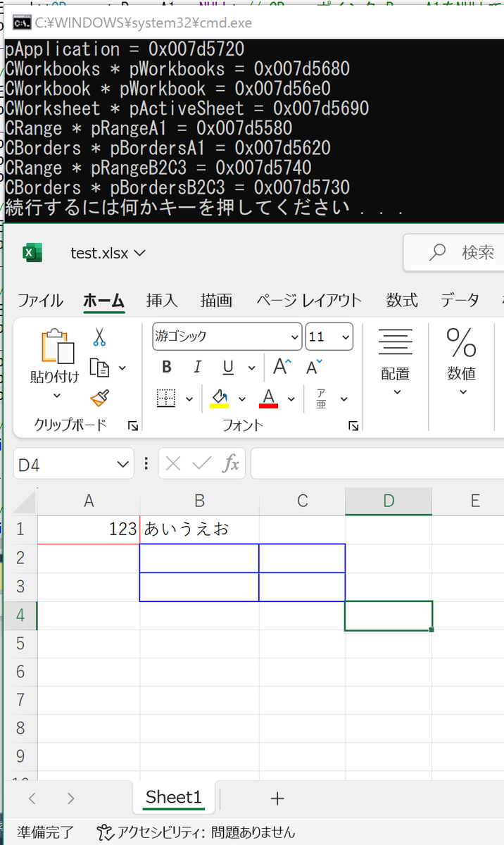Copy selection with the copy icon
The height and width of the screenshot is (845, 504).
100,368
